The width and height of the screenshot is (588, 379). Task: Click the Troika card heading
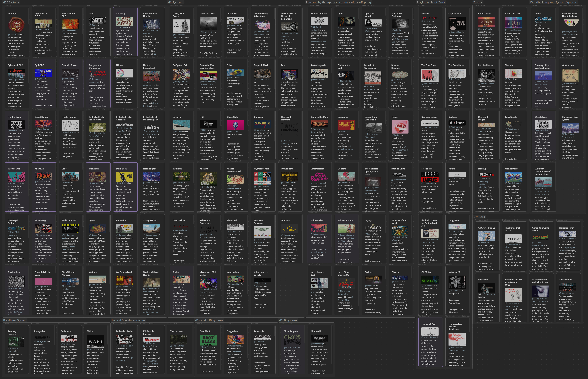tap(176, 272)
